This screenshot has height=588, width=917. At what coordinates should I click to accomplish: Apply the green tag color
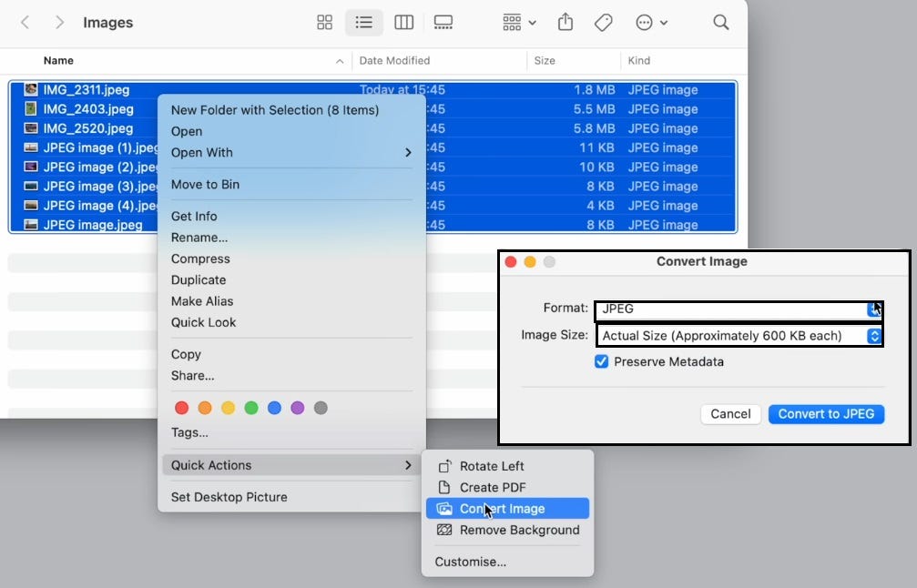[250, 408]
